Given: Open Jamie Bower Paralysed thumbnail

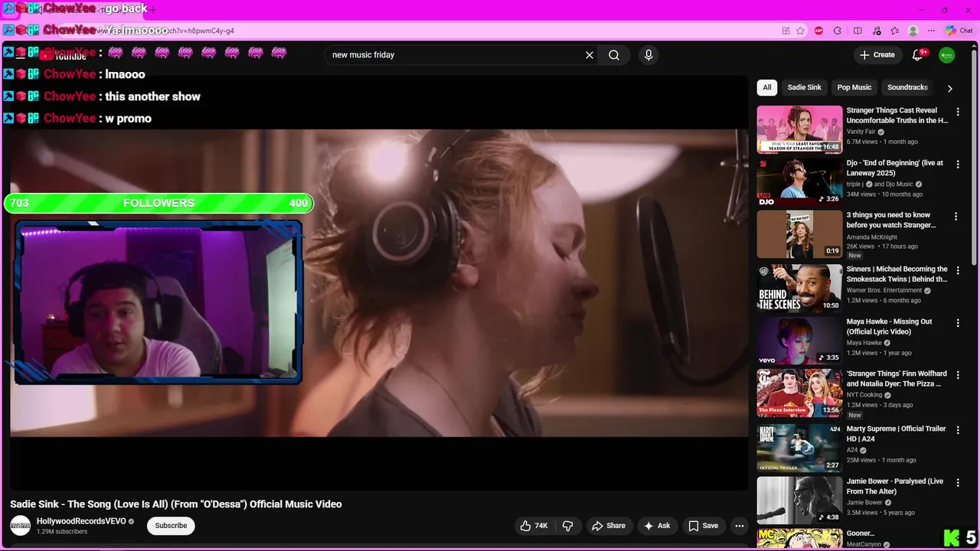Looking at the screenshot, I should (x=799, y=500).
